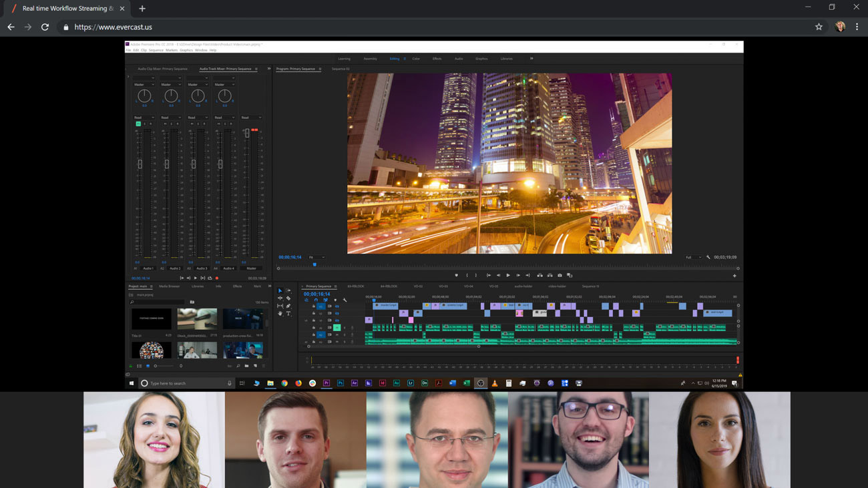Open Audio 1 output Master dropdown
Viewport: 868px width, 488px height.
(144, 85)
